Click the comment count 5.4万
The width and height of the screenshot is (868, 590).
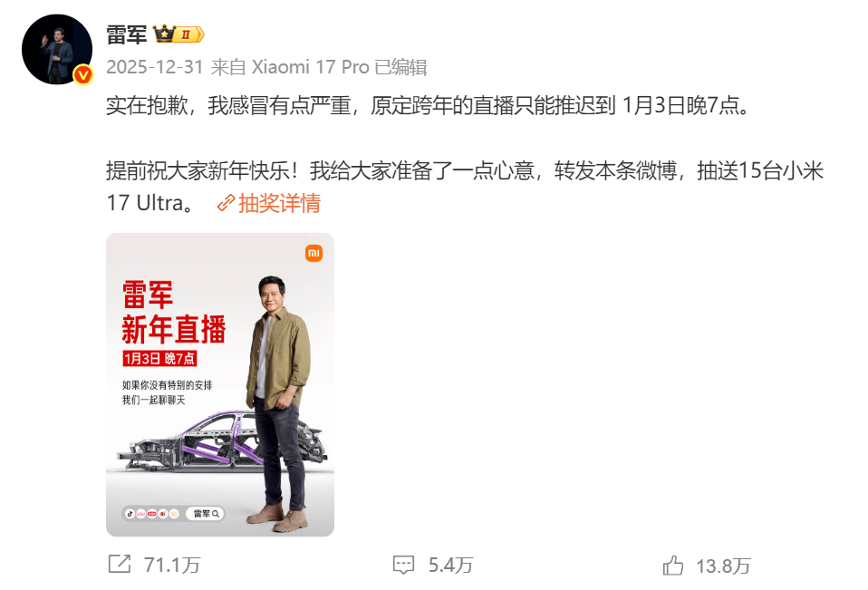pos(450,566)
